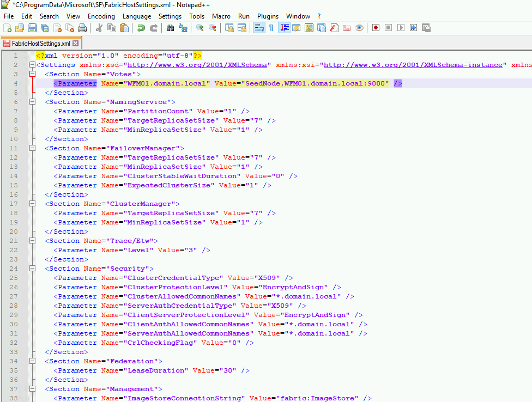Click the Stop Recording macro button
The width and height of the screenshot is (532, 402).
[389, 28]
